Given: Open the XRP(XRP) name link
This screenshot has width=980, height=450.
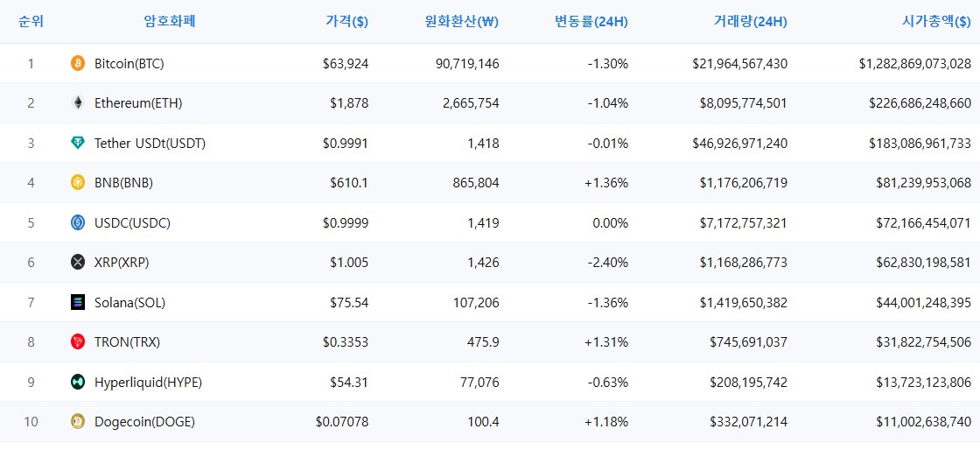Looking at the screenshot, I should click(122, 263).
